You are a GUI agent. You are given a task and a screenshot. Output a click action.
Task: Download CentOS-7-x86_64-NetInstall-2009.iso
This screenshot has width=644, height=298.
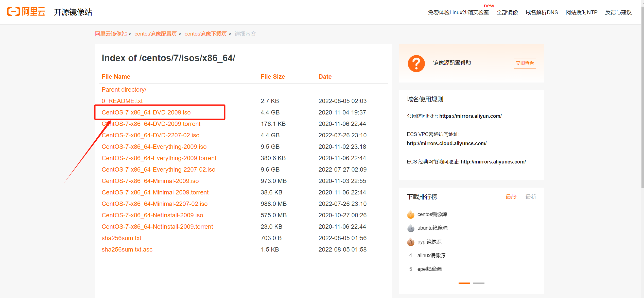[x=152, y=215]
